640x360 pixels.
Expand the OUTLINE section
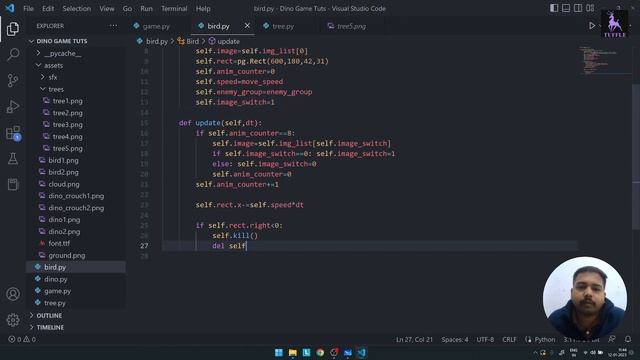click(49, 316)
